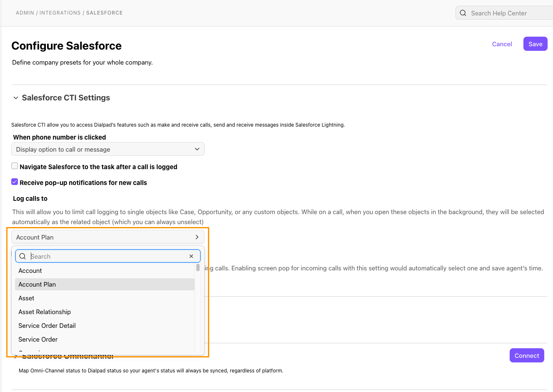Viewport: 553px width, 392px height.
Task: Pick Service Order option
Action: click(x=105, y=340)
